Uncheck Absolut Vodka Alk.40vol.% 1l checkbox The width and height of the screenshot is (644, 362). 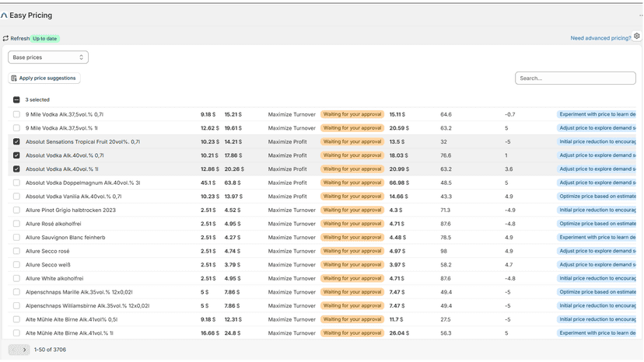(x=16, y=169)
